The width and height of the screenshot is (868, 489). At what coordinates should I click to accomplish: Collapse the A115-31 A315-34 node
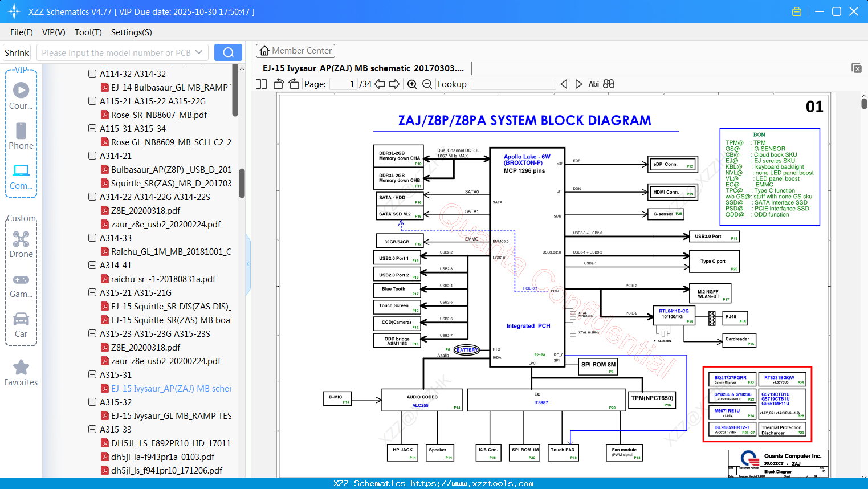pyautogui.click(x=92, y=128)
